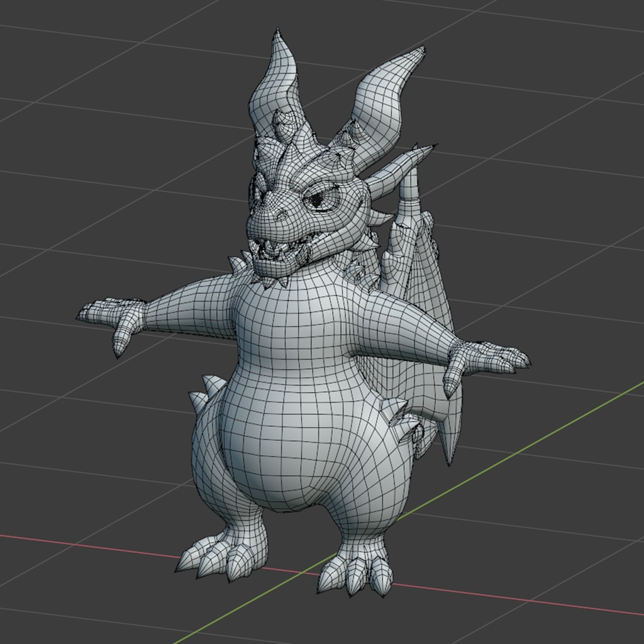Viewport: 644px width, 644px height.
Task: Click the dragon's dark eye pupil
Action: (316, 201)
